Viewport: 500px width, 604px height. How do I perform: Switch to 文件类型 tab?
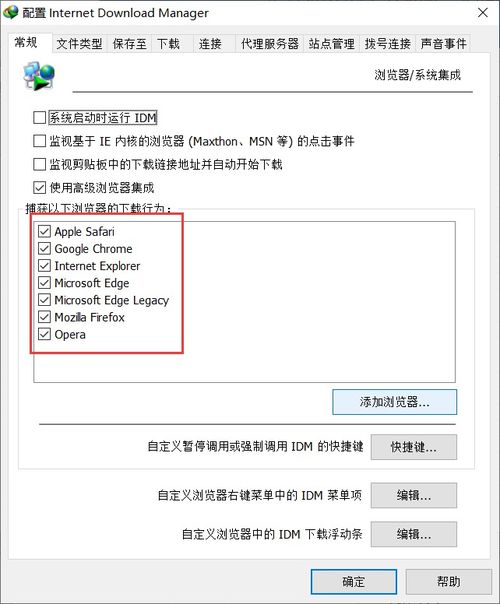coord(79,44)
